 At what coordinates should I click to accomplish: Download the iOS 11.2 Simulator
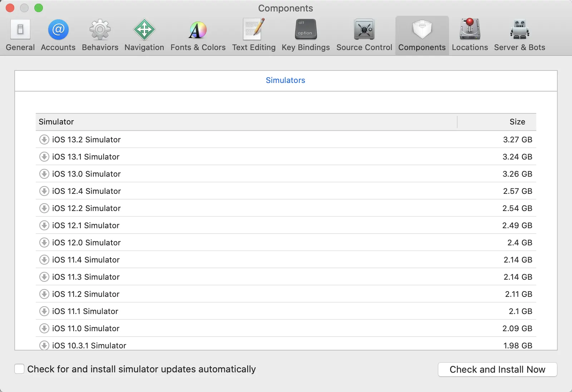pyautogui.click(x=44, y=294)
